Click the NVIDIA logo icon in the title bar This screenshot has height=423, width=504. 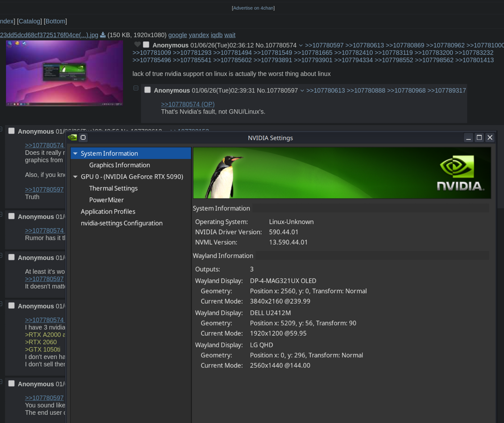tap(72, 137)
